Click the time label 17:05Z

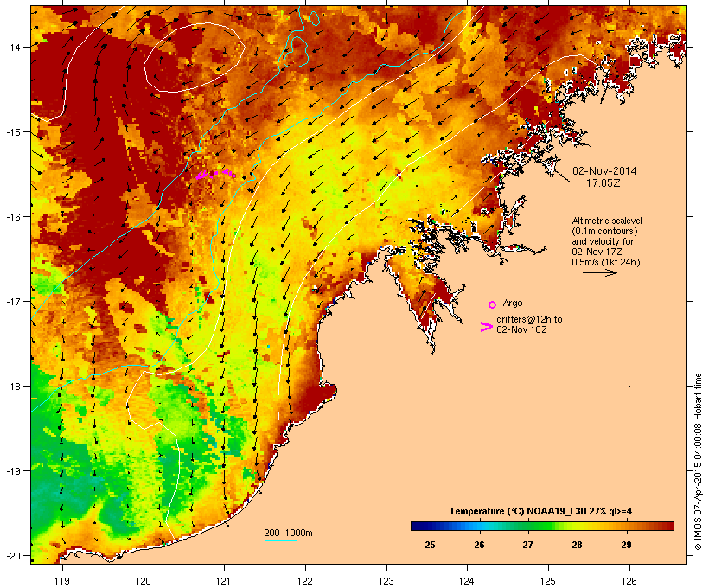[604, 183]
